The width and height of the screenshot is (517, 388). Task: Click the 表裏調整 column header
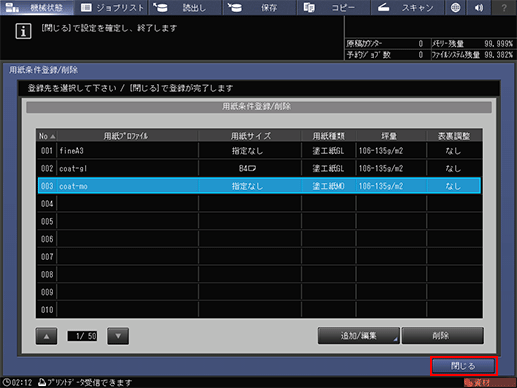click(x=454, y=136)
